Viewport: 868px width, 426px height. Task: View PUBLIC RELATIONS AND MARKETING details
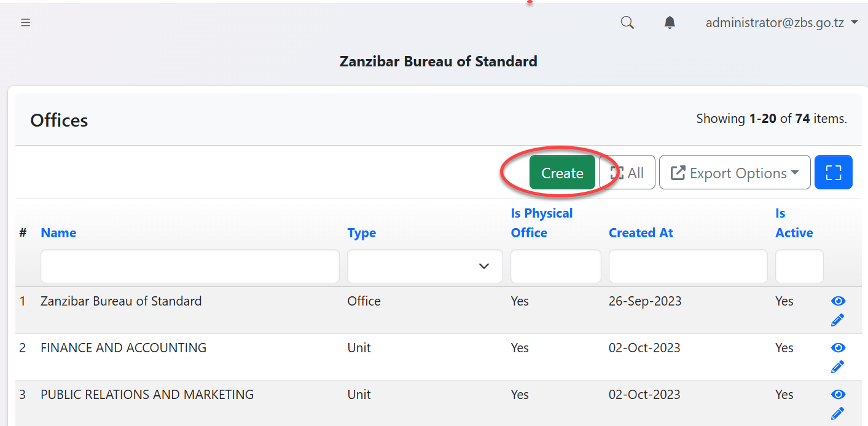pos(838,394)
